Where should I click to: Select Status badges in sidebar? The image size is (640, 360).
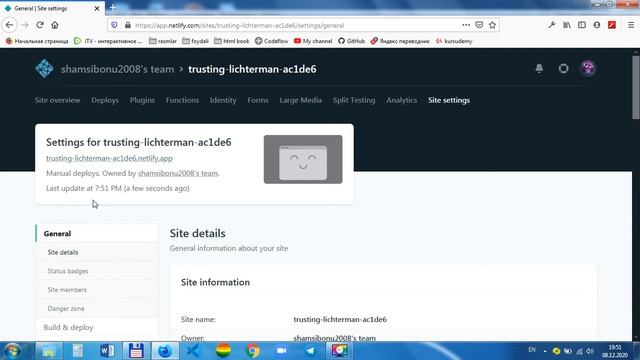tap(97, 271)
